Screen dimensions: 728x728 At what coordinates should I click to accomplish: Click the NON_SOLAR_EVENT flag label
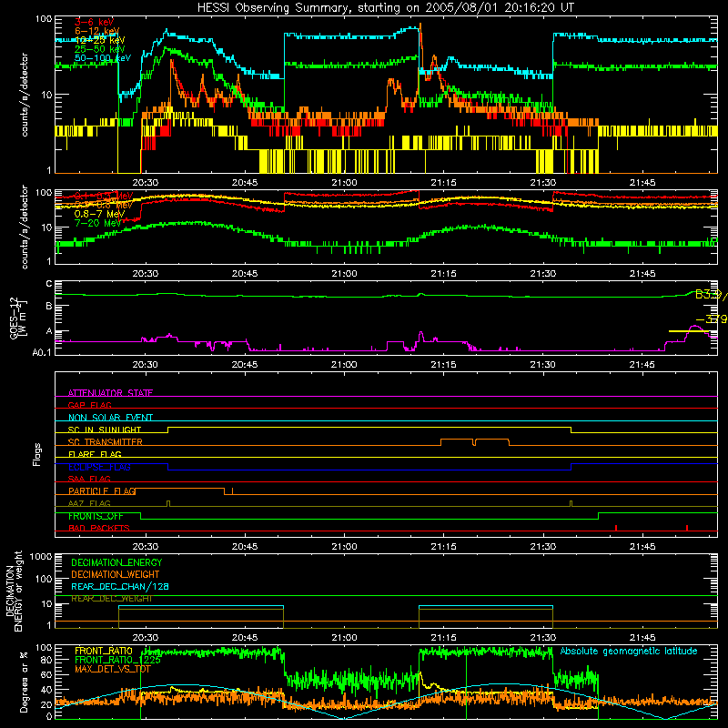click(x=110, y=418)
